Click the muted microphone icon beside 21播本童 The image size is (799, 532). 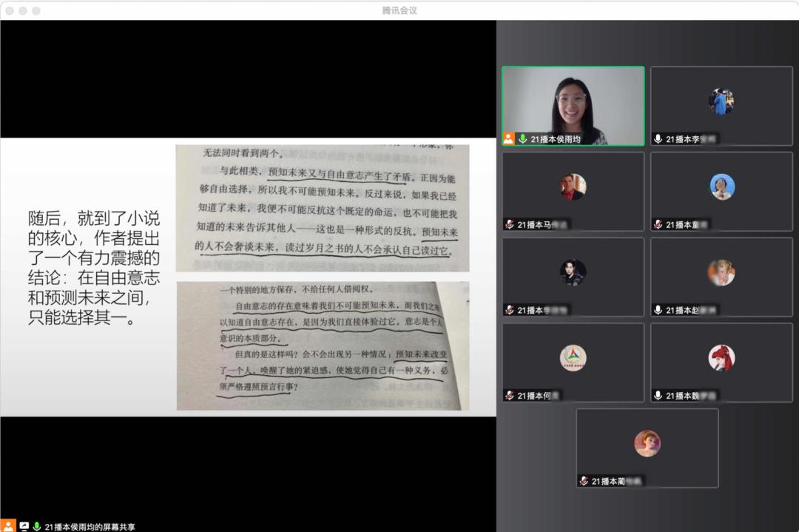pyautogui.click(x=658, y=224)
